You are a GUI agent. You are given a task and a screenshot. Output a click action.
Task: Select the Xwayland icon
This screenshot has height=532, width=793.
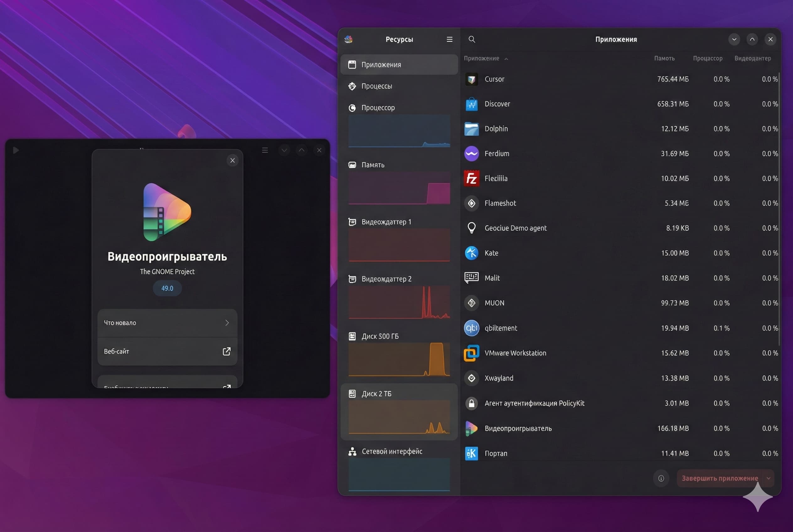tap(471, 378)
